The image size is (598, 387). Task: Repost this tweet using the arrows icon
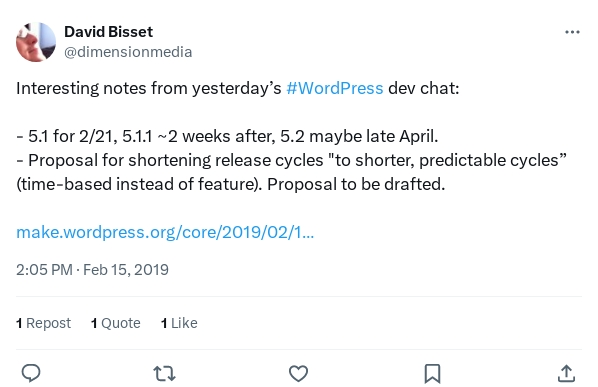coord(164,373)
